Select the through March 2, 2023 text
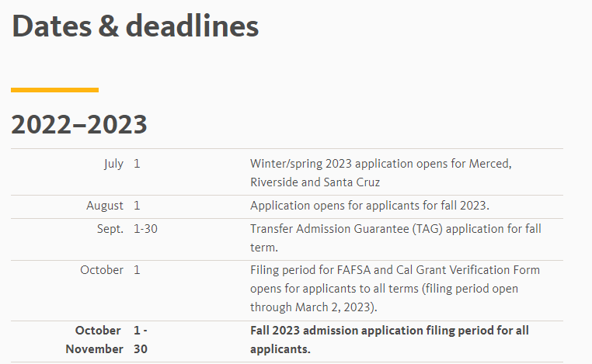The width and height of the screenshot is (592, 364). pos(313,307)
